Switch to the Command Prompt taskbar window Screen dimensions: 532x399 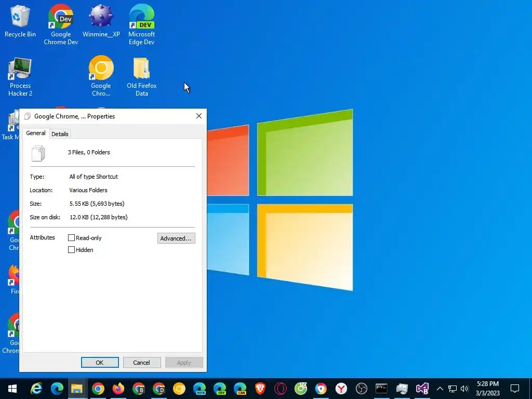(x=381, y=389)
